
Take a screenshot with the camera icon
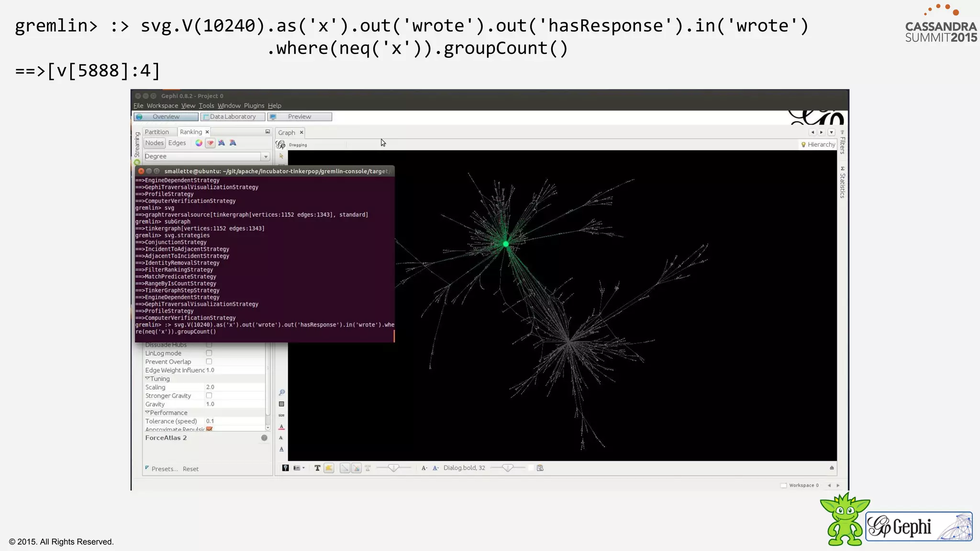(297, 468)
